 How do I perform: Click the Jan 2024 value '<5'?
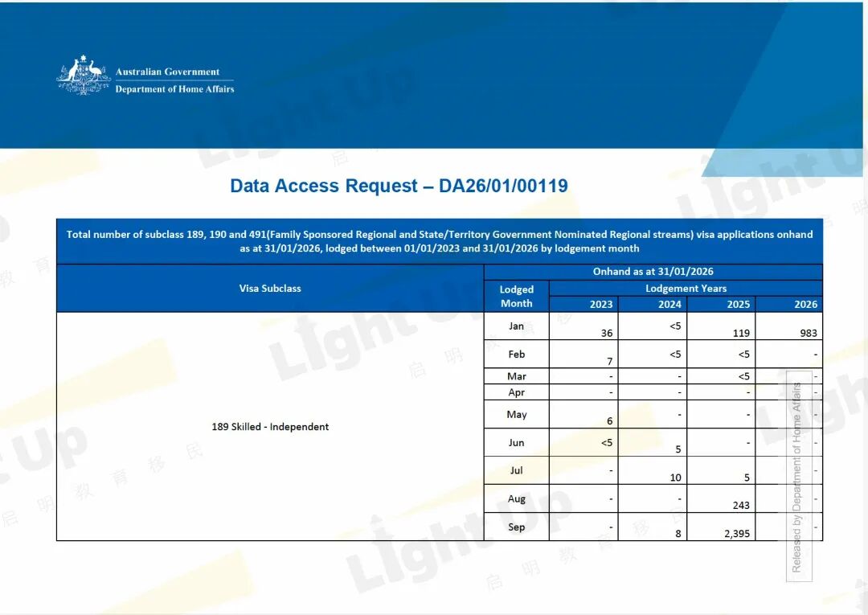click(675, 326)
